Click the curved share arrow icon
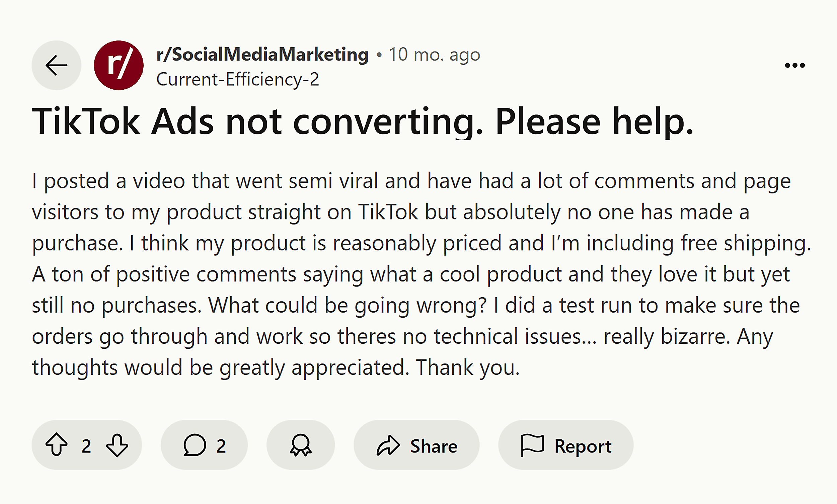Image resolution: width=837 pixels, height=504 pixels. tap(388, 445)
